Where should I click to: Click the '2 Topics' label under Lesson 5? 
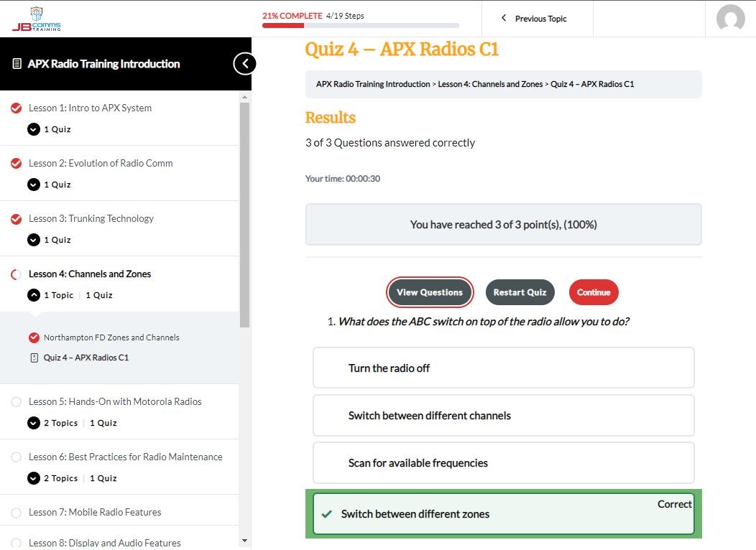[x=61, y=423]
